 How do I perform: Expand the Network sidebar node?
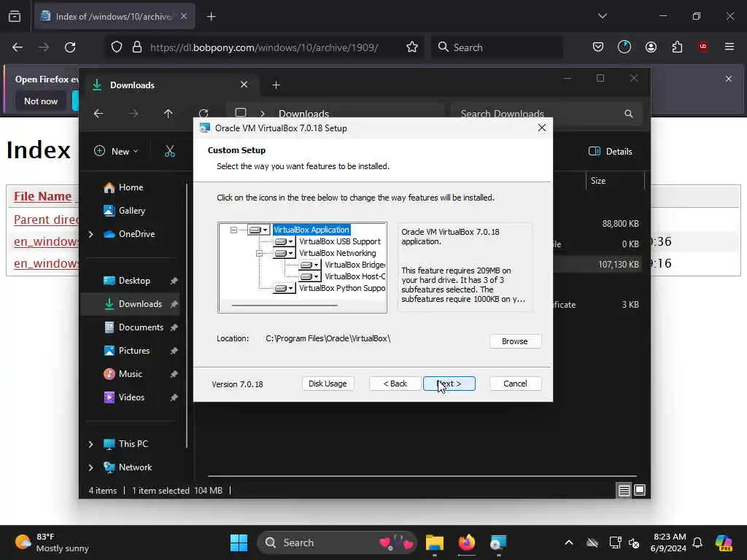90,467
